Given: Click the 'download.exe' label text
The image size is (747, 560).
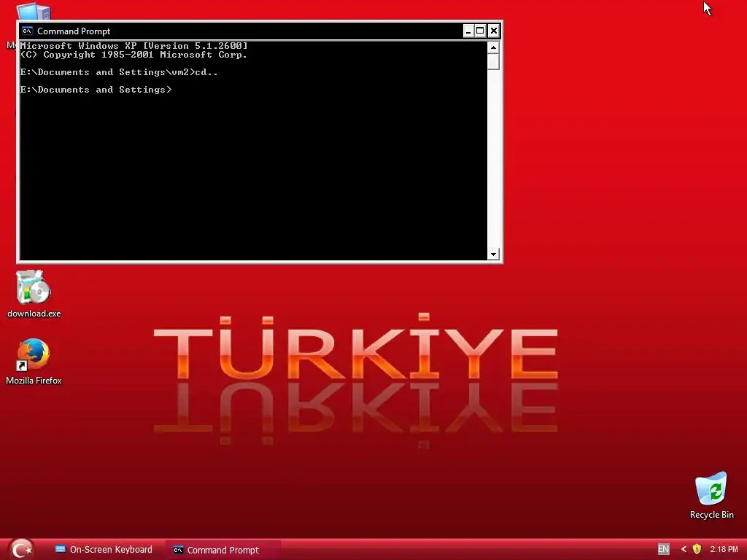Looking at the screenshot, I should click(x=34, y=314).
